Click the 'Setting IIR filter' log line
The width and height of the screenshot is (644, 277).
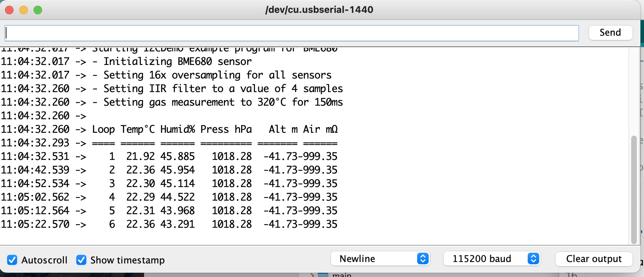point(218,89)
